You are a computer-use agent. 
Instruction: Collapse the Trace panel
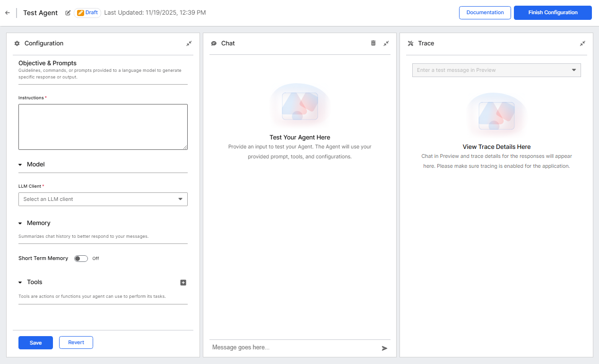click(x=582, y=43)
